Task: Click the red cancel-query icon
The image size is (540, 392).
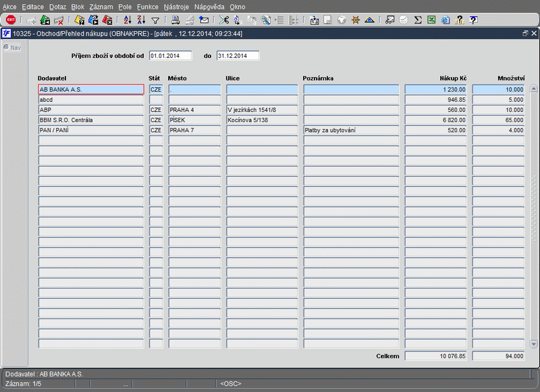Action: point(107,20)
